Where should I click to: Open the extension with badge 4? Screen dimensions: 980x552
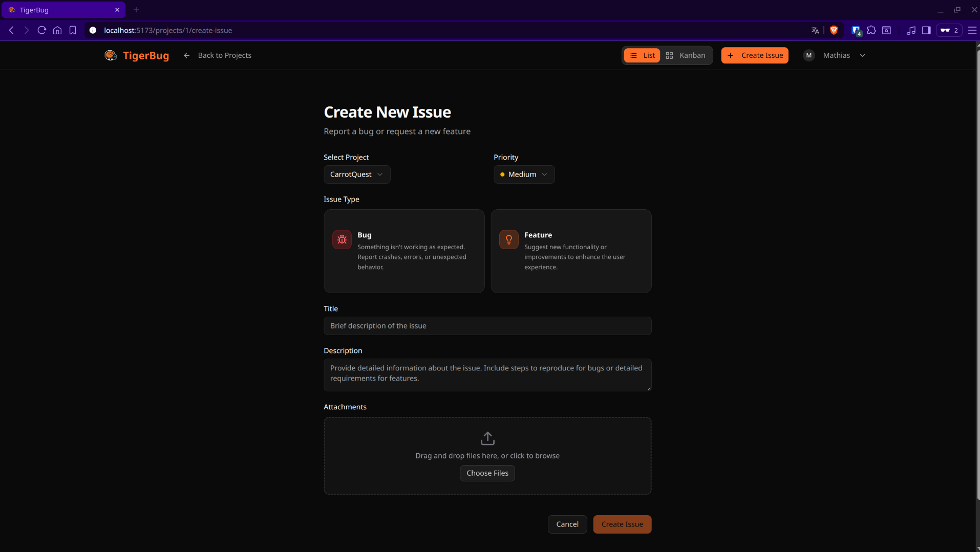pyautogui.click(x=856, y=31)
